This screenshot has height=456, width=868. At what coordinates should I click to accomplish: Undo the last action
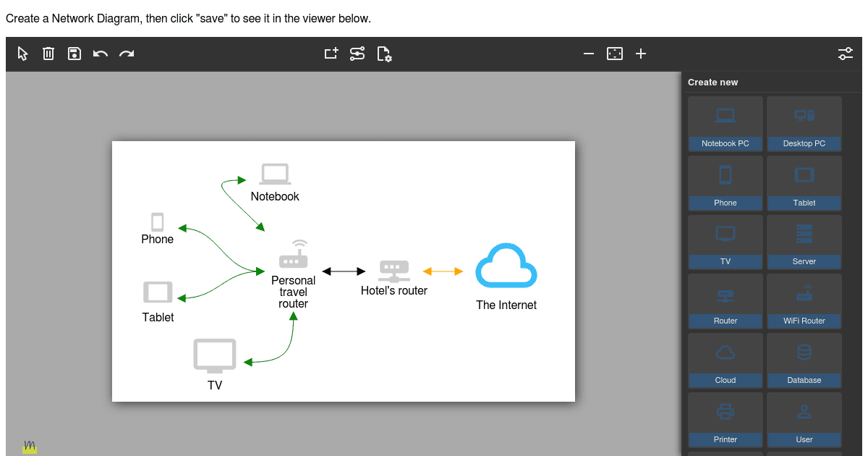coord(100,54)
